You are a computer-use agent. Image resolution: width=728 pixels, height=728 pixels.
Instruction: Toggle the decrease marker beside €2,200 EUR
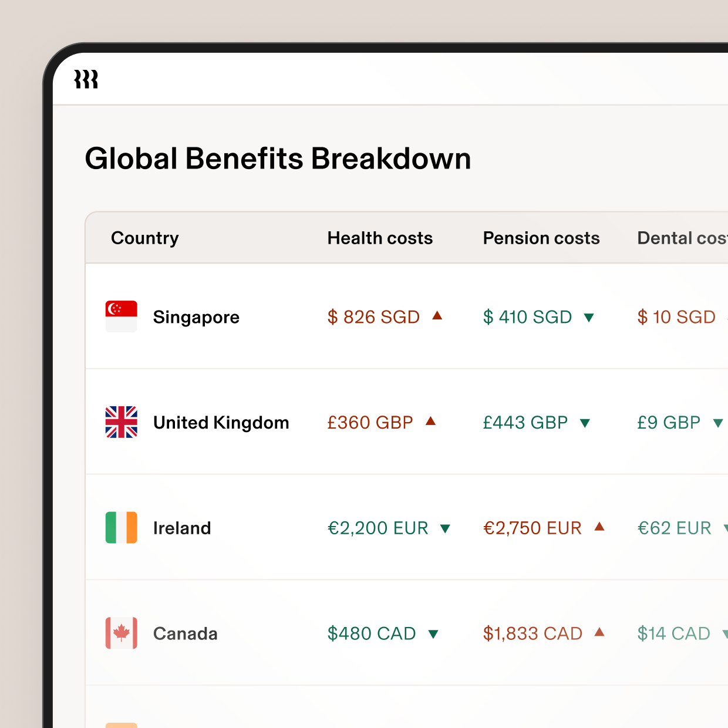point(445,528)
